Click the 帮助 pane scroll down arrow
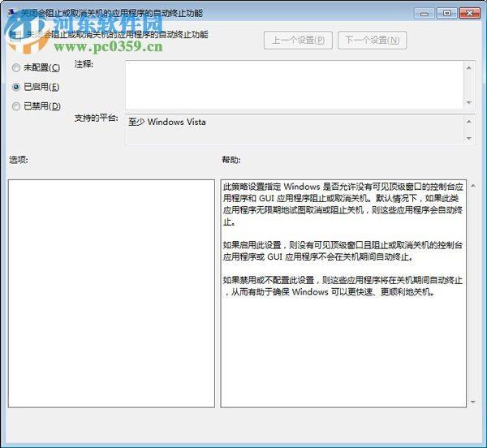The height and width of the screenshot is (448, 487). [x=473, y=402]
